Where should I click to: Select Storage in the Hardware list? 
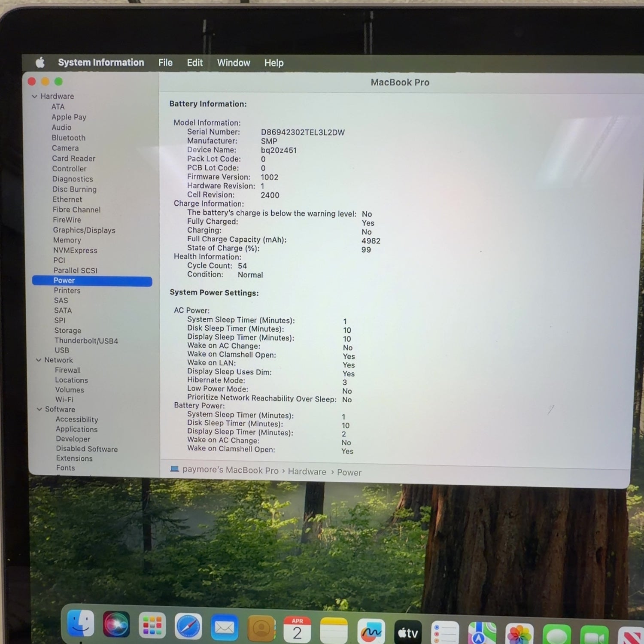click(68, 331)
